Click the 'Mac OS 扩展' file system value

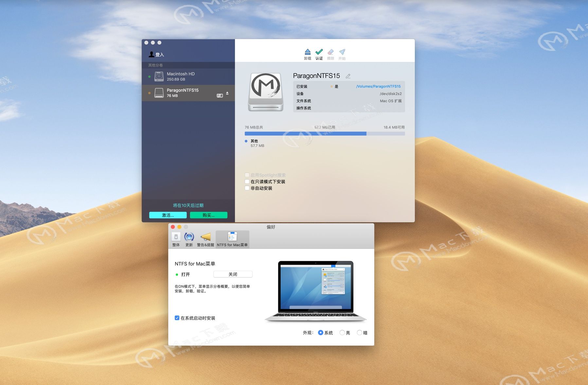391,101
